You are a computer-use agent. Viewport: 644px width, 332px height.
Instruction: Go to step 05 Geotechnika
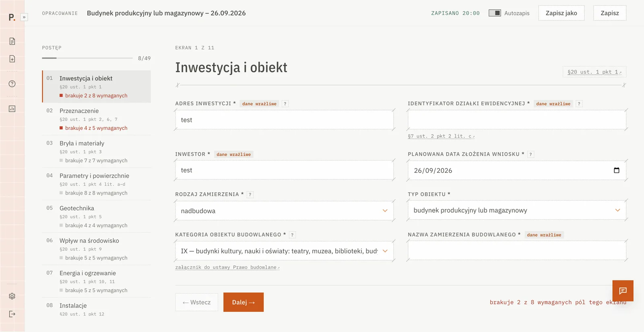pos(97,216)
